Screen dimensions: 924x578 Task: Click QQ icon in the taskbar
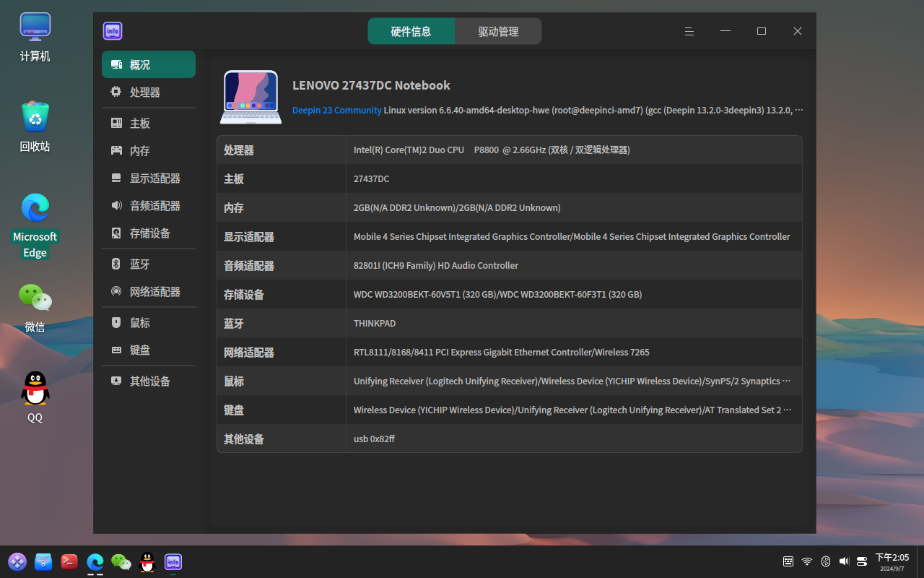tap(147, 561)
